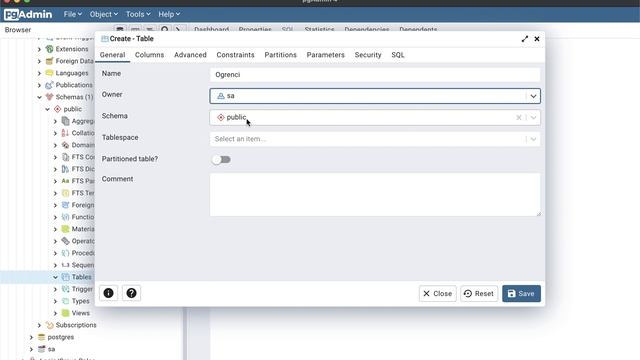Open the Help menu

(x=169, y=14)
